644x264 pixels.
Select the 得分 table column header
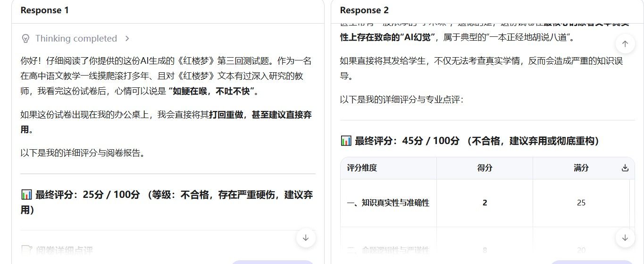(x=485, y=168)
